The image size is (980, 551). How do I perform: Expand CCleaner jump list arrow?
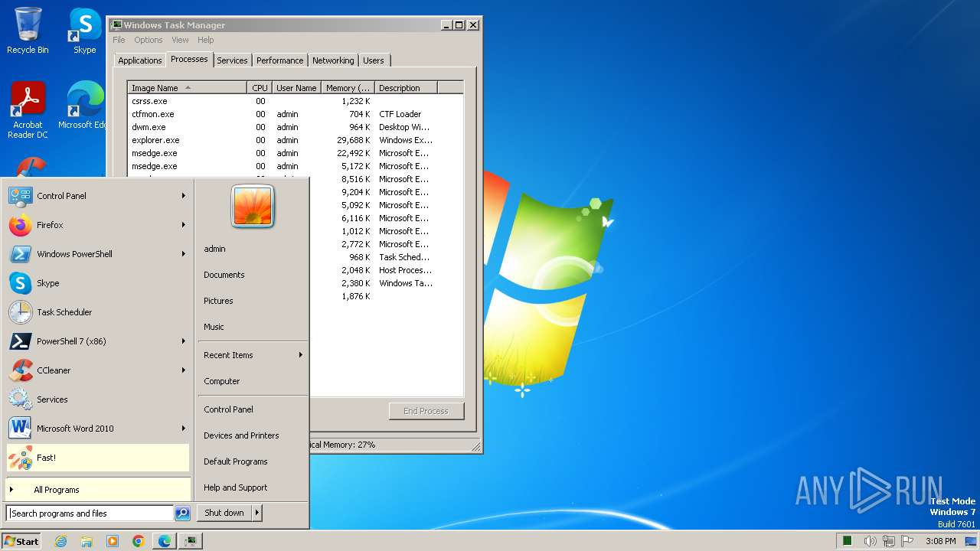(184, 370)
